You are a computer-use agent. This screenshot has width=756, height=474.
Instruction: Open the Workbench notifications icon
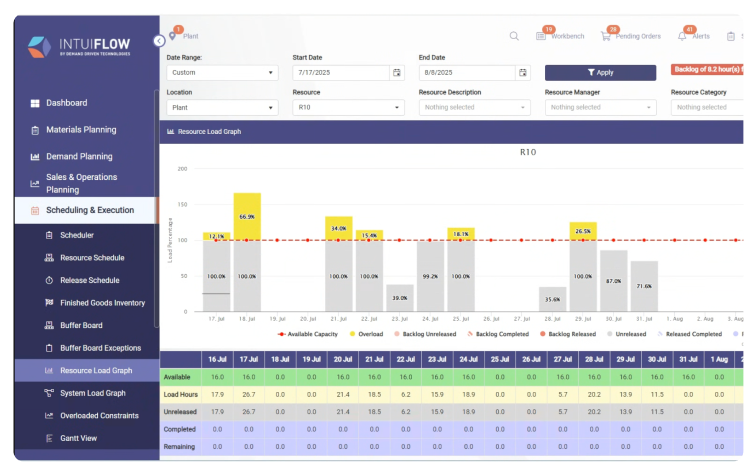click(x=541, y=36)
